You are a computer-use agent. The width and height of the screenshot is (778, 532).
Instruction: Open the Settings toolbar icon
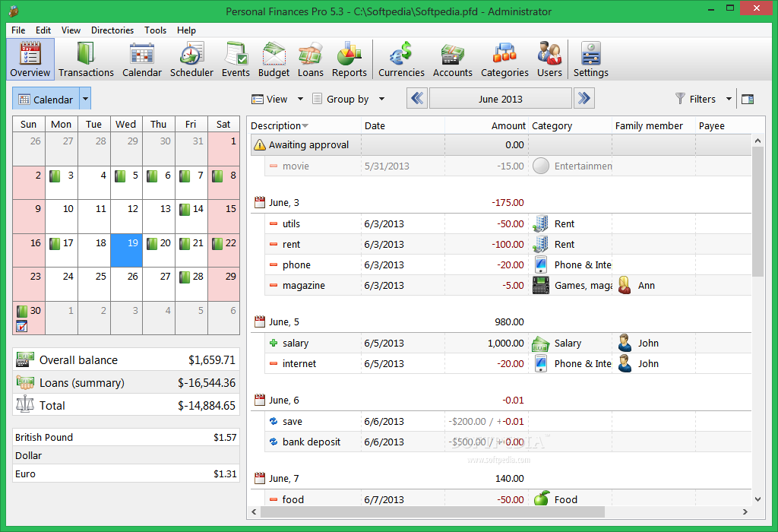(x=591, y=59)
